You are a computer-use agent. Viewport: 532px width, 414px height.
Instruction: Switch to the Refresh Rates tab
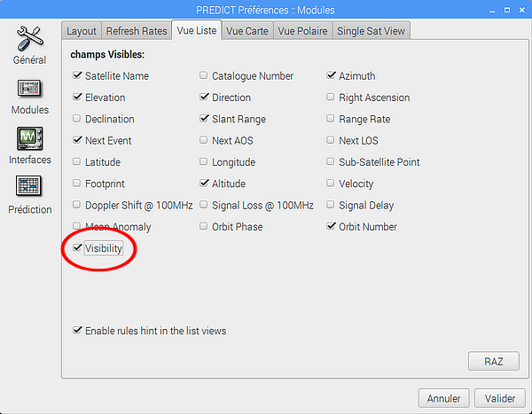pos(137,31)
